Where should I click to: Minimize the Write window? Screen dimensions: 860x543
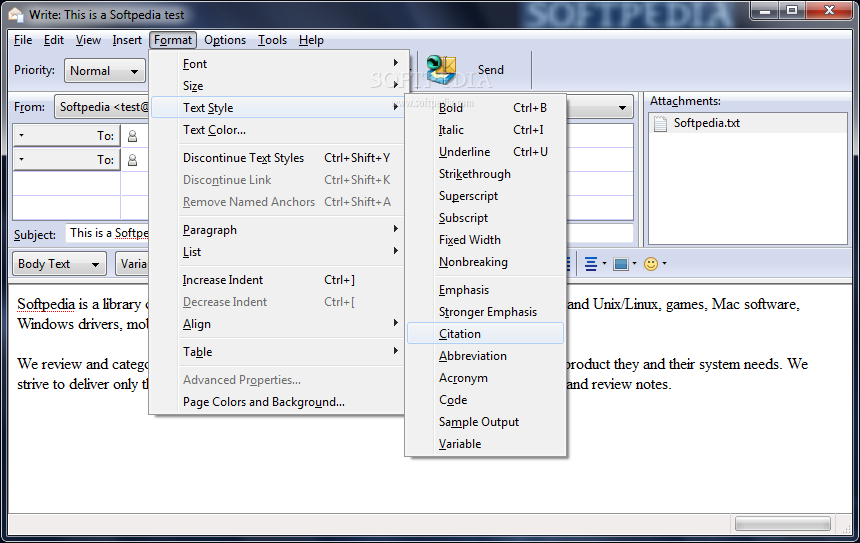pyautogui.click(x=766, y=11)
